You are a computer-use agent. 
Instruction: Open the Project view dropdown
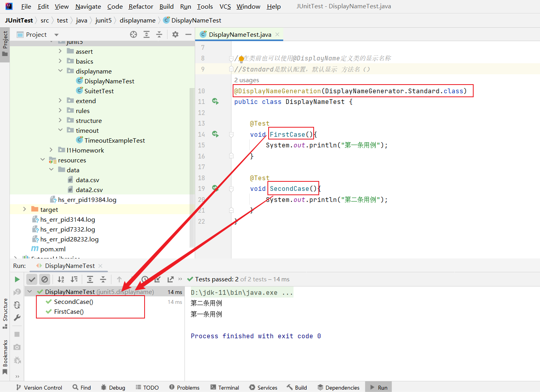[56, 35]
